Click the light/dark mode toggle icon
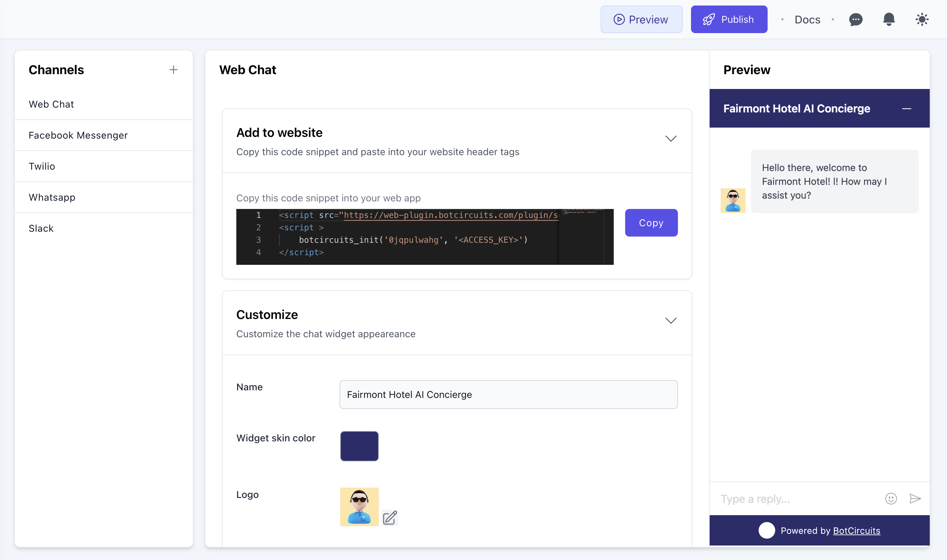Image resolution: width=947 pixels, height=560 pixels. (922, 19)
